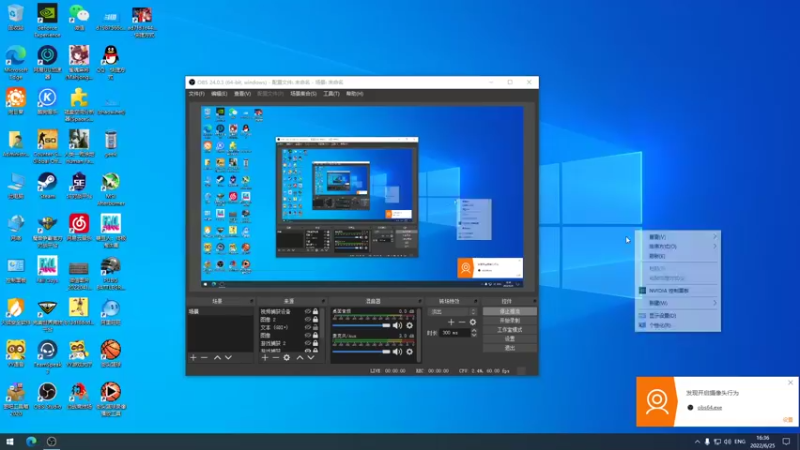Image resolution: width=800 pixels, height=450 pixels.
Task: Open the 编辑(E) menu in OBS
Action: 219,94
